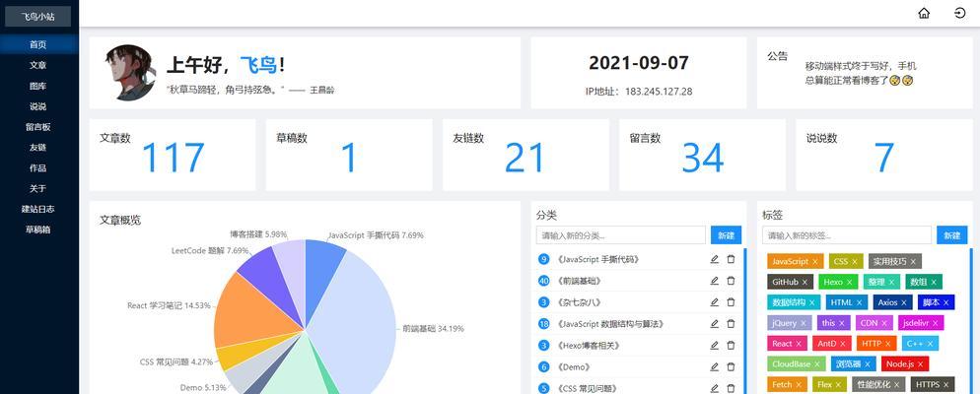Open the 说说数 7 stat card
Viewport: 980px width, 394px height.
pyautogui.click(x=883, y=155)
